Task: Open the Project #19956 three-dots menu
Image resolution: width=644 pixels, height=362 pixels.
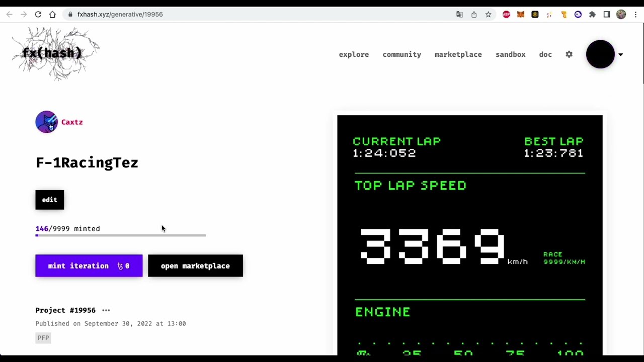Action: [106, 310]
